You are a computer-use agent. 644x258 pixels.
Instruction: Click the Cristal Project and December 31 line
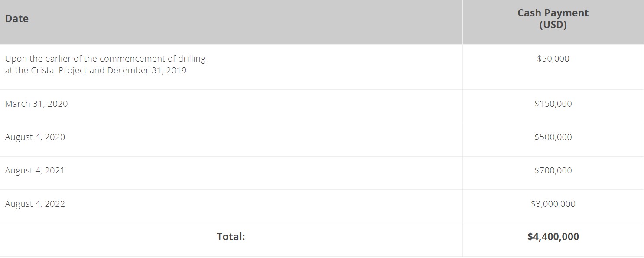coord(96,70)
